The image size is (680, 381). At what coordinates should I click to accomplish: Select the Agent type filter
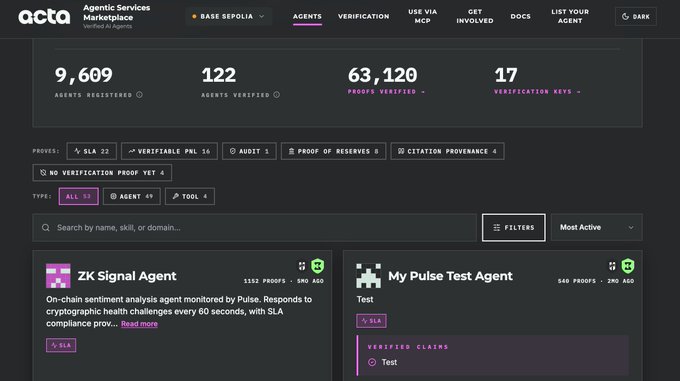(x=131, y=196)
